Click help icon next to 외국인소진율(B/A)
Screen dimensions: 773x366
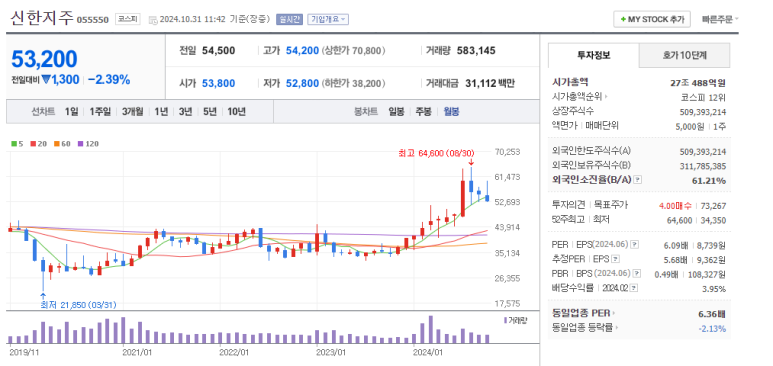pos(637,180)
